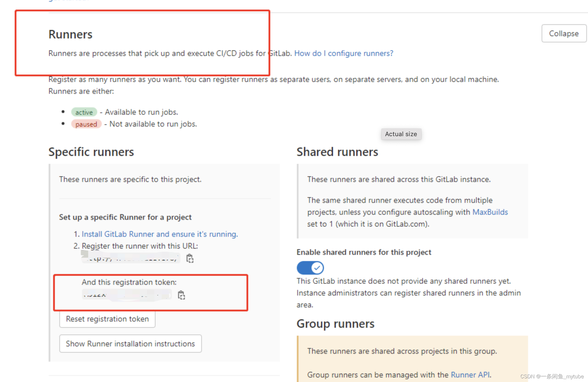Click the blurred registration token field

[x=127, y=295]
